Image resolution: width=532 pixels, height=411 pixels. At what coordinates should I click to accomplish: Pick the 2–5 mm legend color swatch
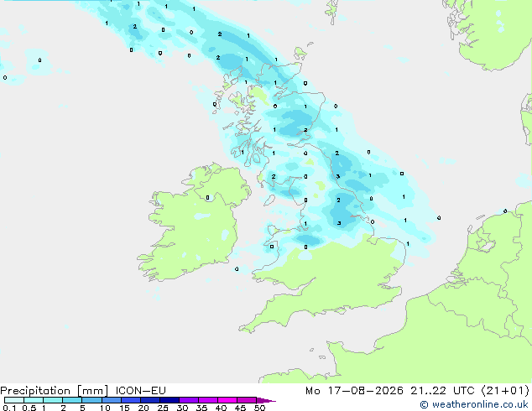tap(72, 400)
